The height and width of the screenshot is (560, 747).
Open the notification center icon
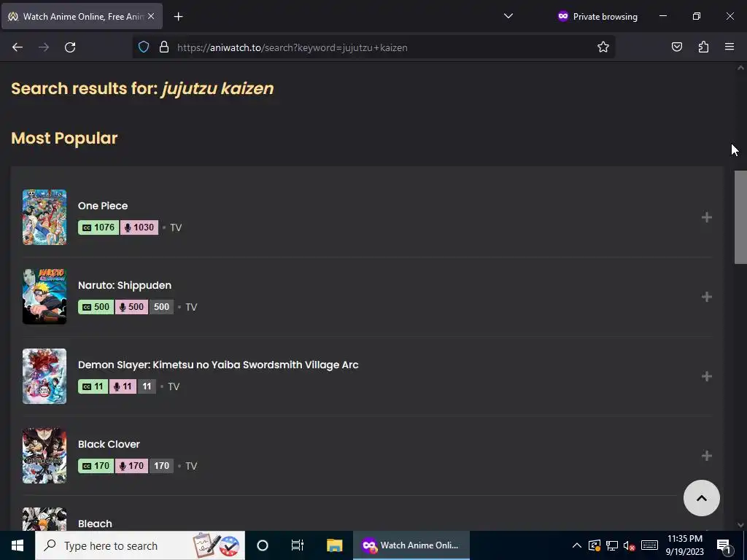click(x=724, y=545)
